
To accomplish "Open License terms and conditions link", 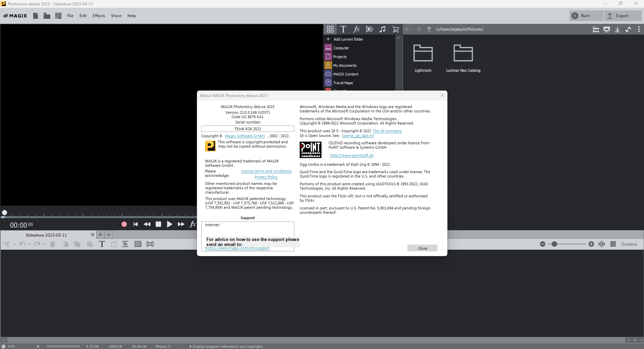I will pyautogui.click(x=266, y=171).
